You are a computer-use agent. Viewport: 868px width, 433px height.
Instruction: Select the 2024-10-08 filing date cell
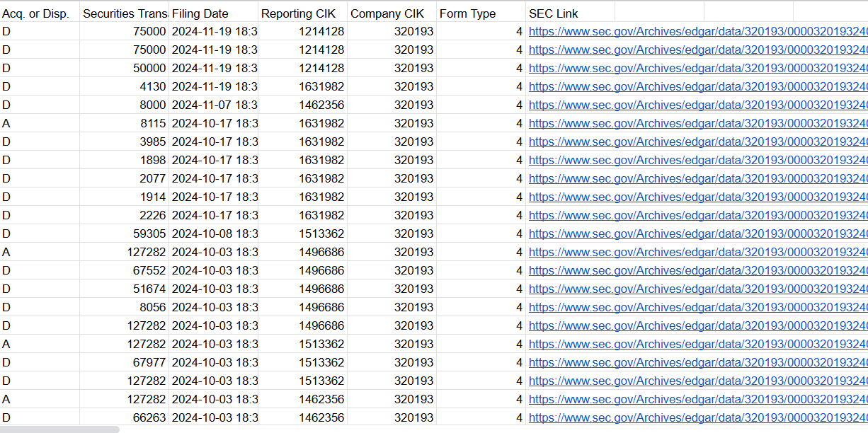click(213, 233)
